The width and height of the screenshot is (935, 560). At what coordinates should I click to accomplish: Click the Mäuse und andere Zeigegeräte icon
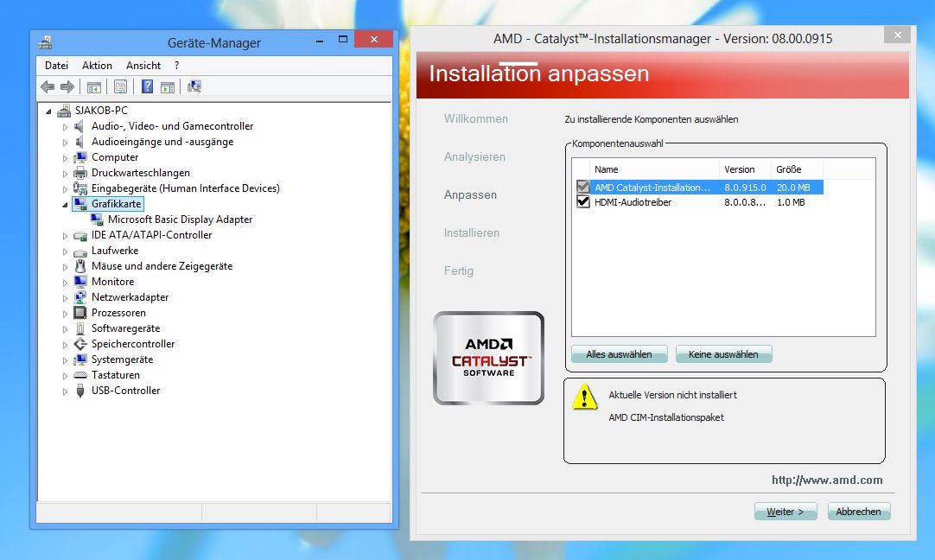pyautogui.click(x=80, y=266)
